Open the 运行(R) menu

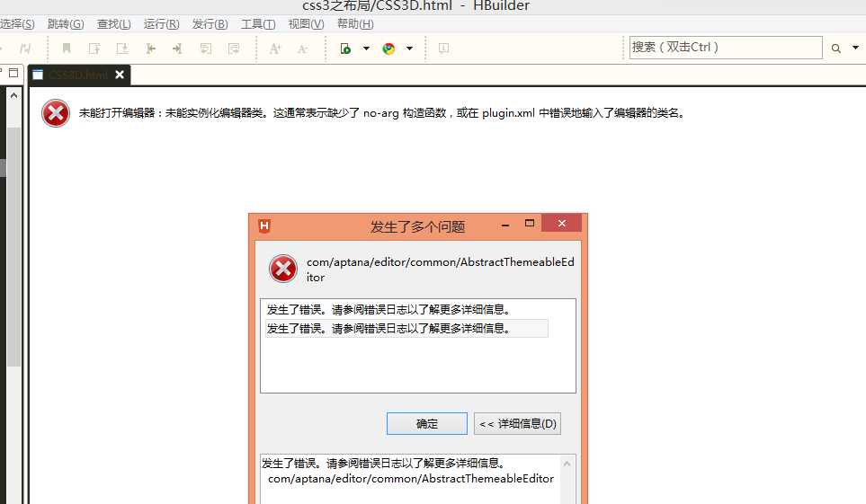[x=161, y=24]
